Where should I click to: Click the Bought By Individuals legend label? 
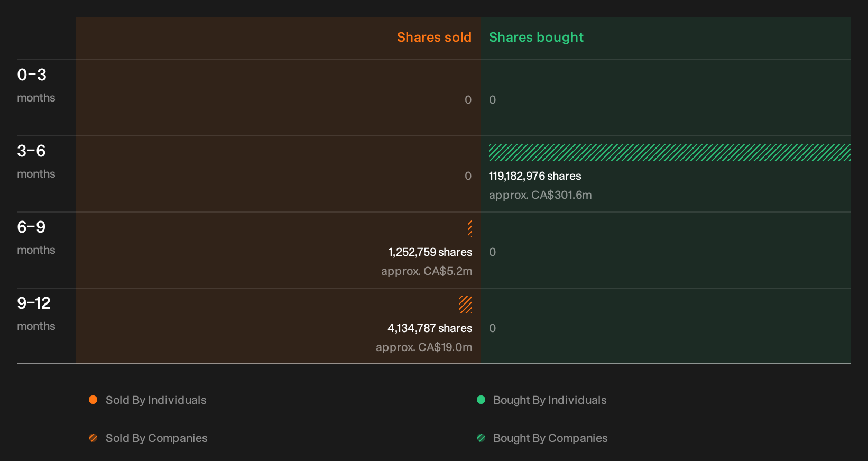[x=550, y=400]
